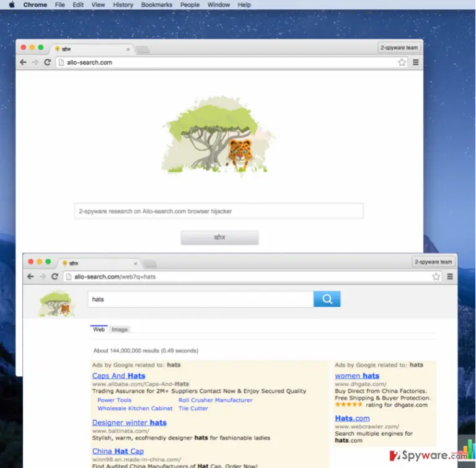Focus the search field containing hats
The image size is (476, 468).
(x=201, y=299)
